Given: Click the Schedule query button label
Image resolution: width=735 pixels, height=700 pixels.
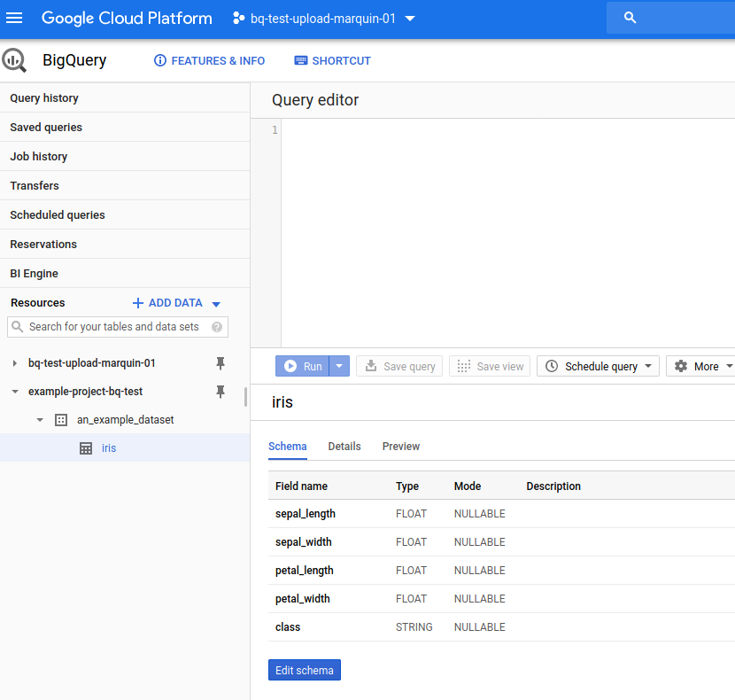Looking at the screenshot, I should [601, 367].
